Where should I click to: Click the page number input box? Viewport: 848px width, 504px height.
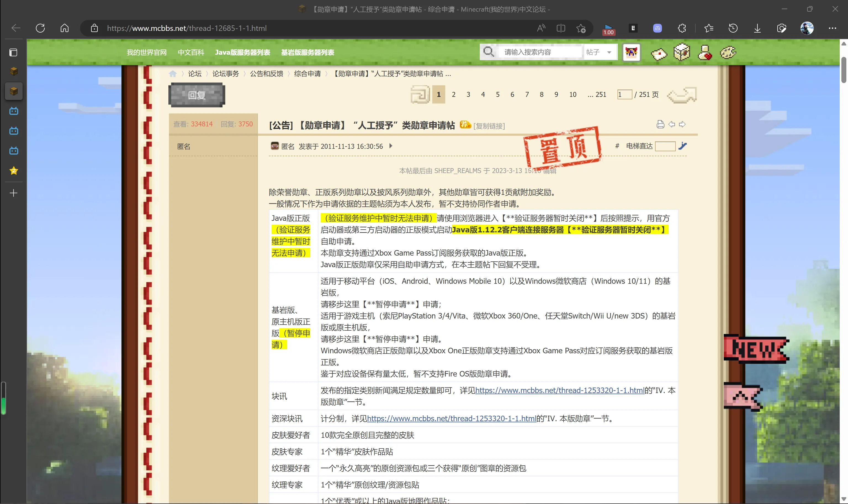624,94
